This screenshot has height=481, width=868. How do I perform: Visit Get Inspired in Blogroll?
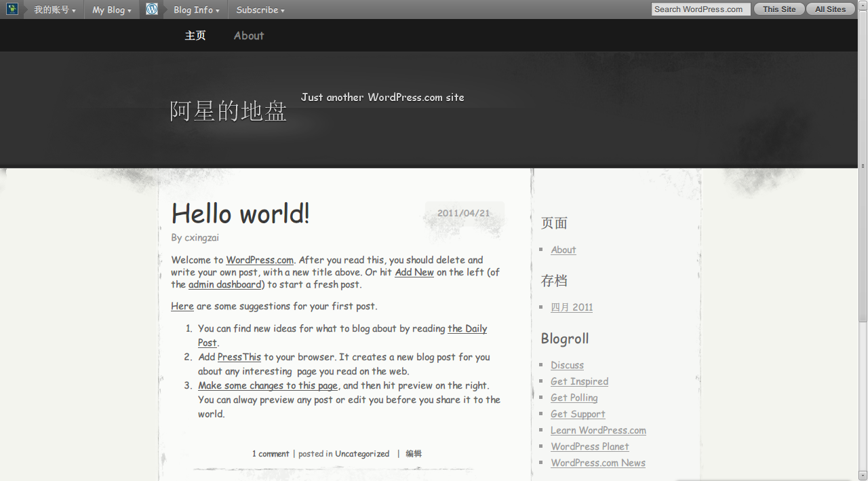click(x=579, y=381)
